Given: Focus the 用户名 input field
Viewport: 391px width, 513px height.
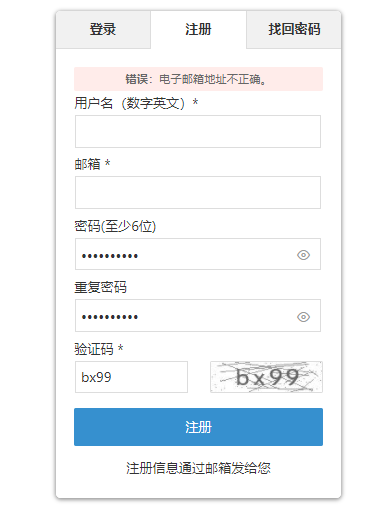Looking at the screenshot, I should pos(198,131).
